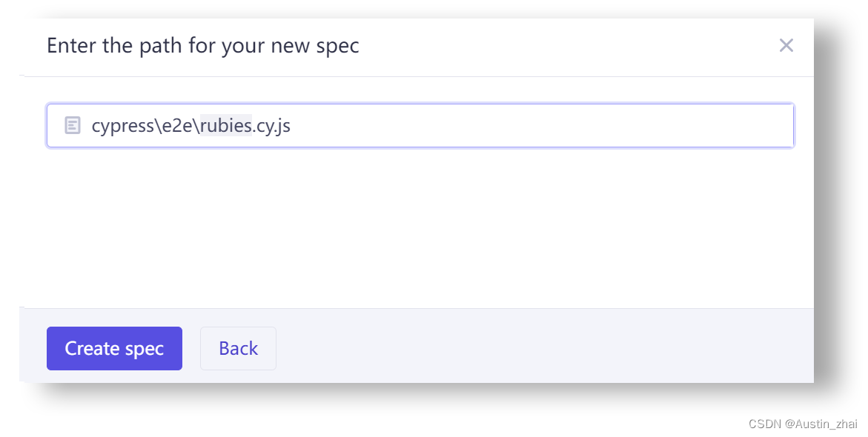Screen dimensions: 868x437
Task: Close the new spec dialog
Action: [786, 46]
